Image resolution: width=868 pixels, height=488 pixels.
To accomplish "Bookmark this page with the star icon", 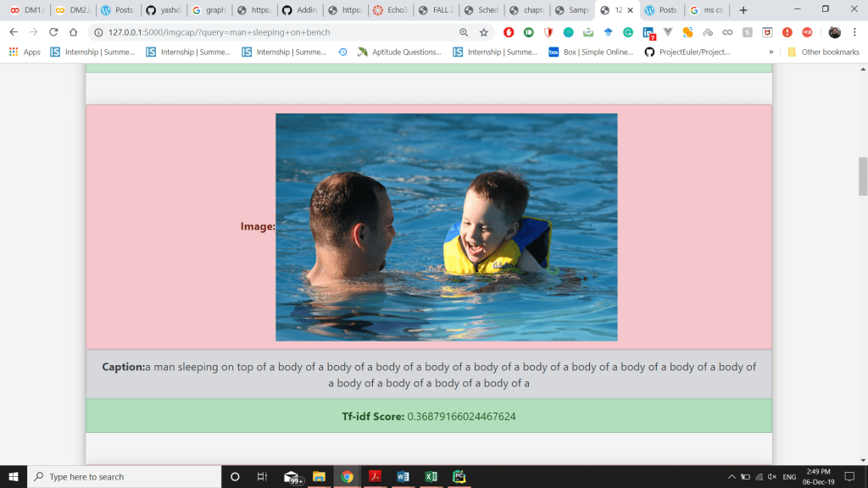I will pyautogui.click(x=484, y=32).
